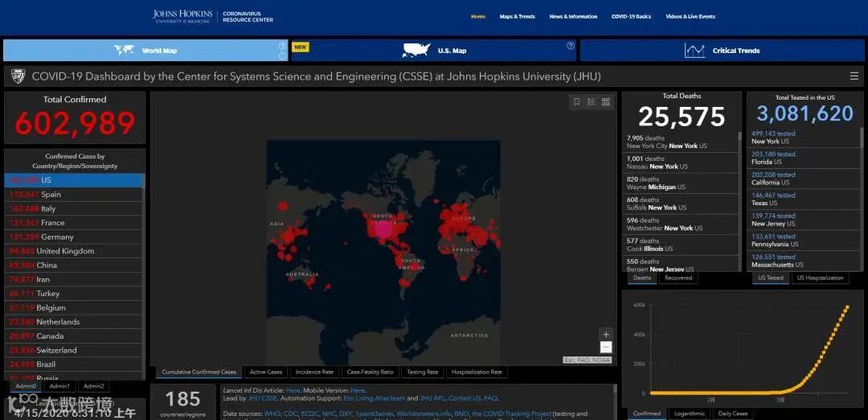Switch to the Case-Fatality Ratio map tab
Viewport: 868px width, 420px height.
pyautogui.click(x=370, y=373)
